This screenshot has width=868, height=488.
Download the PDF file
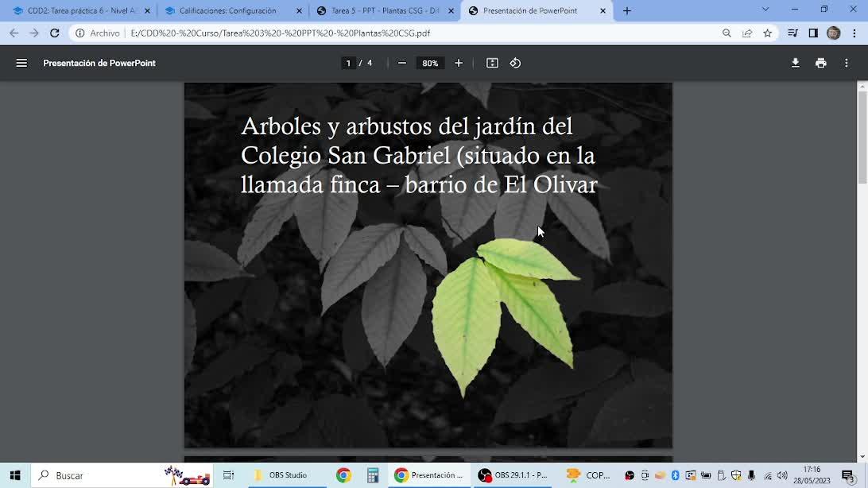point(796,63)
